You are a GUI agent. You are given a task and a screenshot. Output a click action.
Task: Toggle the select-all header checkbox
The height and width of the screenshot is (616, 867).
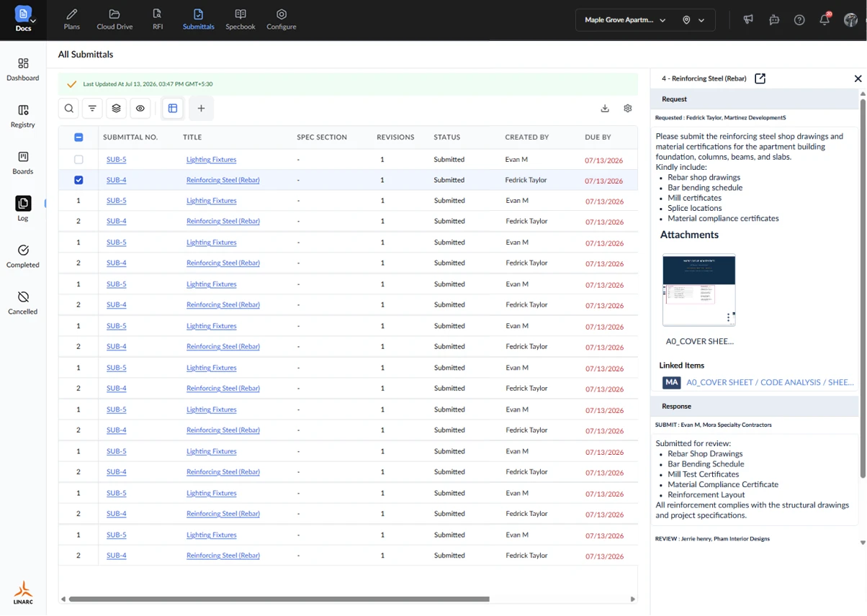78,137
